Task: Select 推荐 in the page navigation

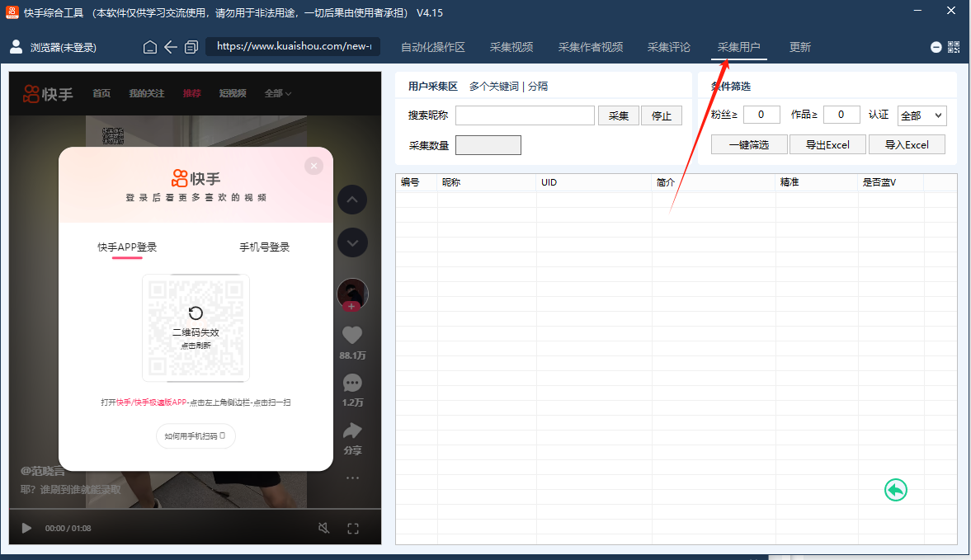Action: point(192,93)
